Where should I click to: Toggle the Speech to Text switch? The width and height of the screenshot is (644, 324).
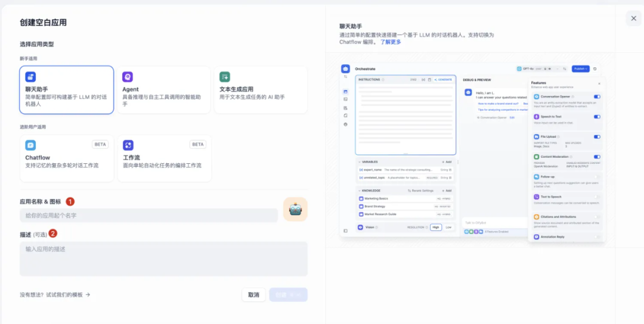click(597, 117)
